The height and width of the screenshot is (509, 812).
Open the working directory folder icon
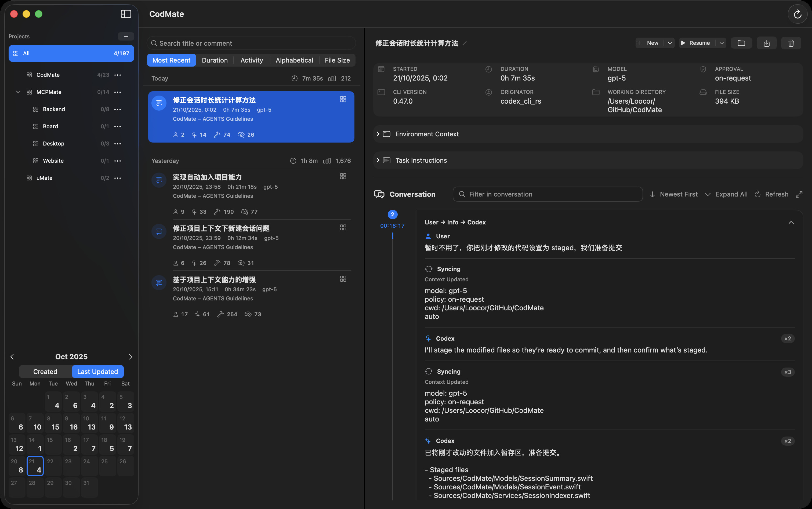click(x=741, y=43)
